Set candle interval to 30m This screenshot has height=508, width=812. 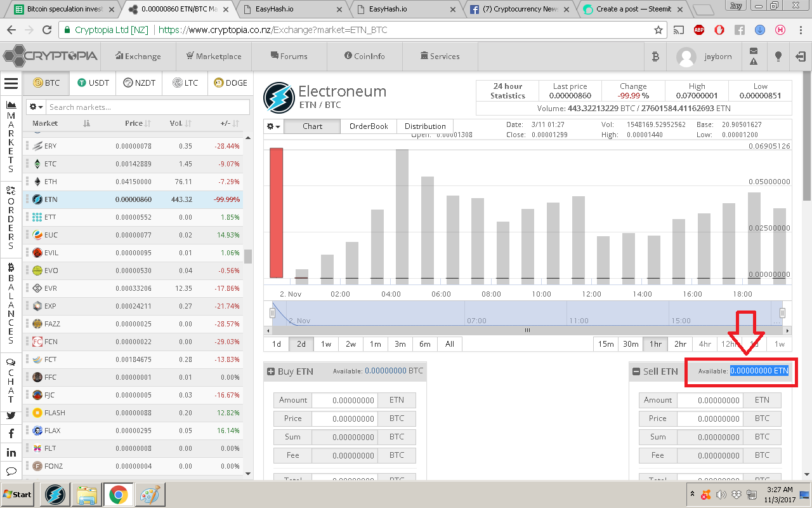pyautogui.click(x=631, y=344)
